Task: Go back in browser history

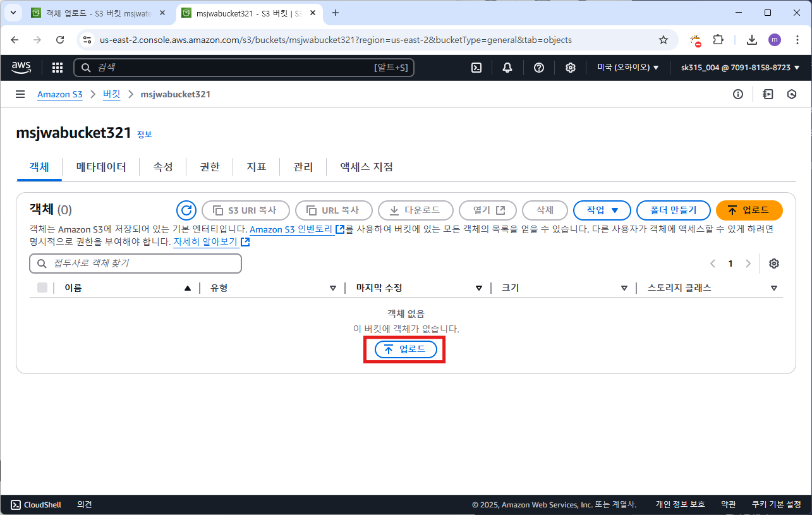Action: (x=15, y=40)
